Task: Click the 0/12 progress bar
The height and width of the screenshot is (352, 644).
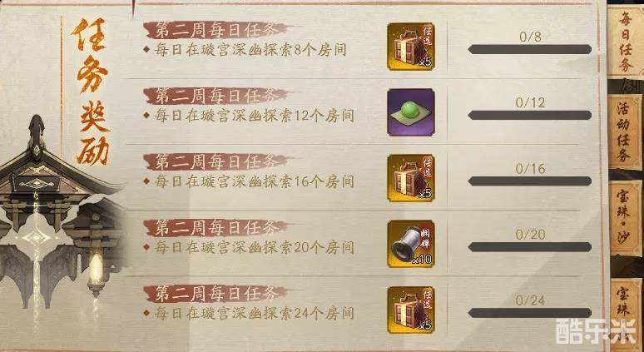Action: (530, 116)
